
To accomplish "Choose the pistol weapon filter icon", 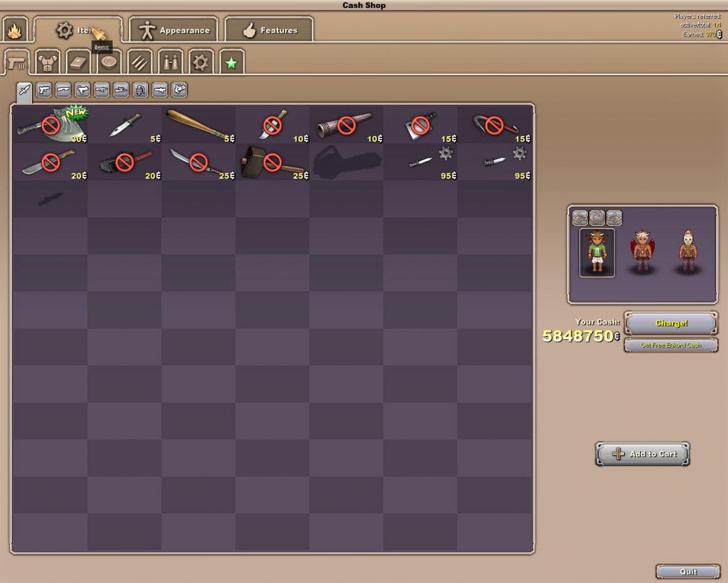I will click(x=43, y=90).
